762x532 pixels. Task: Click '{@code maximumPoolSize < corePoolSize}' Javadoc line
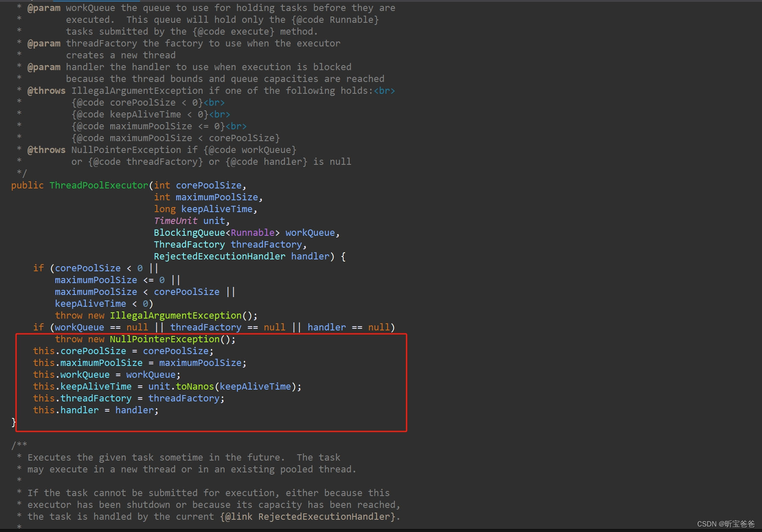tap(176, 138)
